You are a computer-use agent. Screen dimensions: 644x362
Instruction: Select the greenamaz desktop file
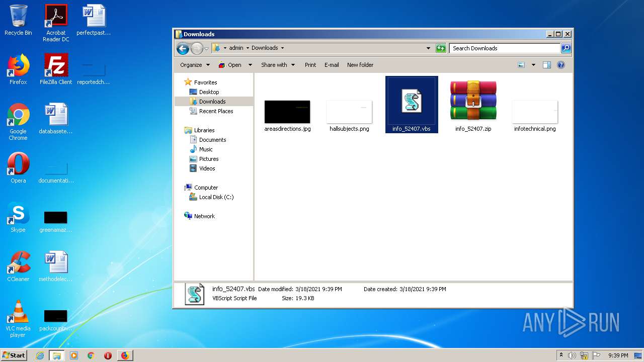point(56,221)
